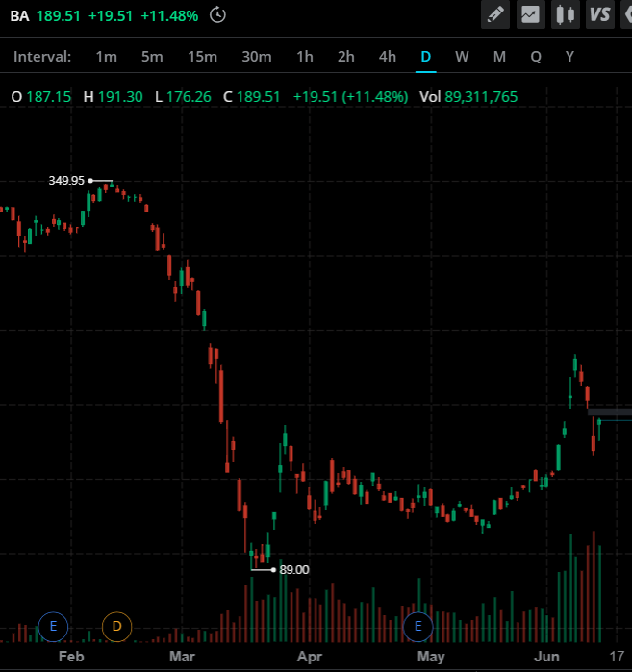Viewport: 632px width, 672px height.
Task: Choose the 1h interval
Action: click(305, 57)
